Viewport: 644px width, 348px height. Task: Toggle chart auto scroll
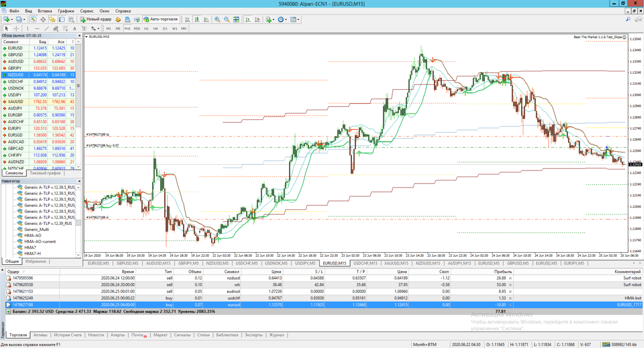[x=248, y=19]
